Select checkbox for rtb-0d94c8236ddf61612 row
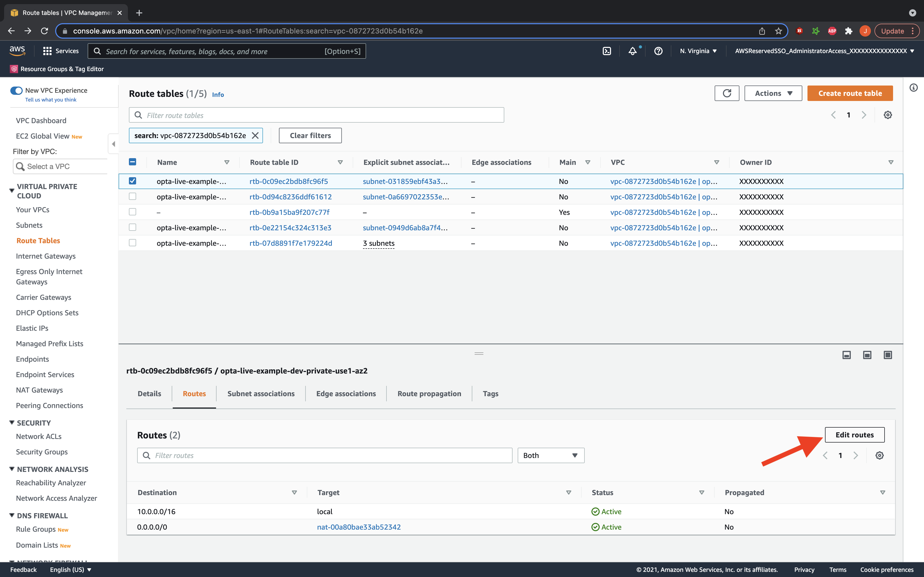Image resolution: width=924 pixels, height=577 pixels. point(133,197)
